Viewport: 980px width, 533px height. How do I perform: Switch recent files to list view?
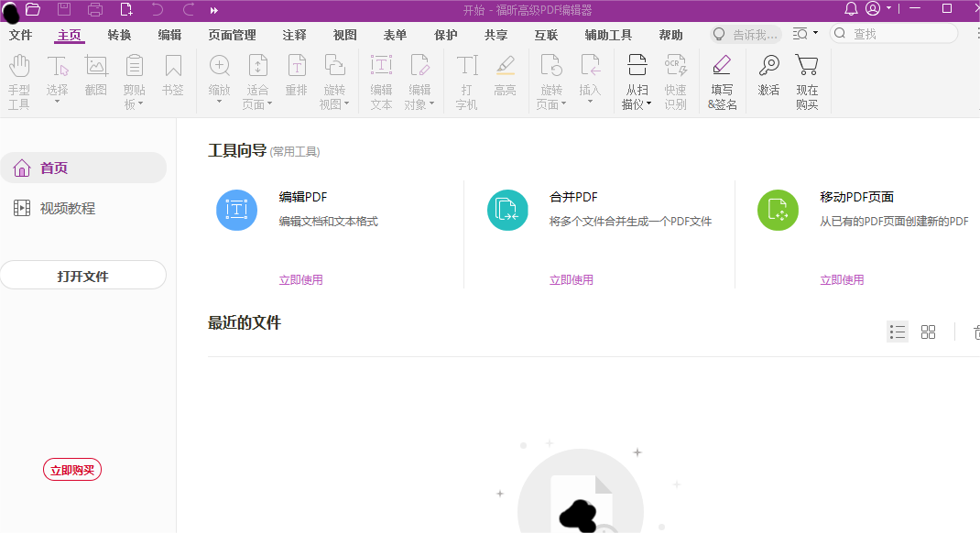(898, 332)
